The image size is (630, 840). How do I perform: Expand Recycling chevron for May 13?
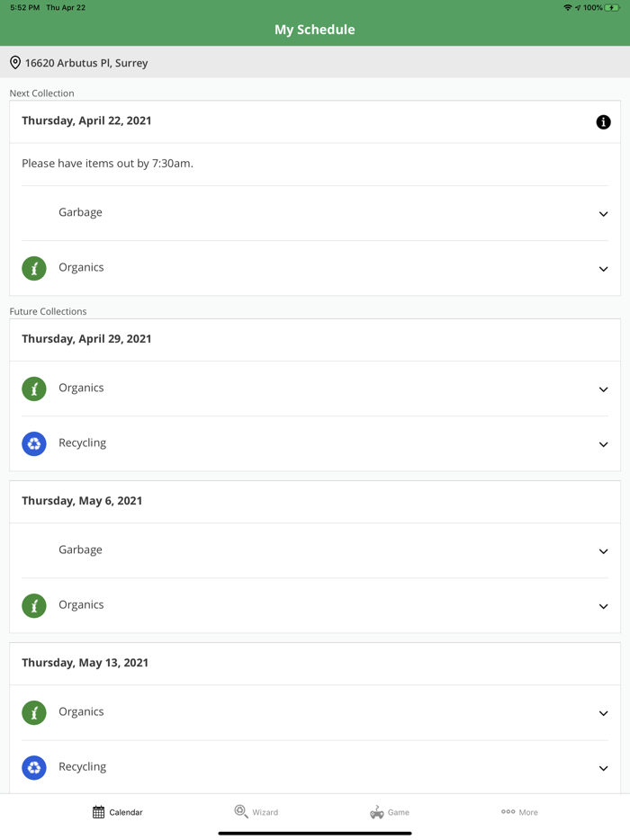coord(603,768)
